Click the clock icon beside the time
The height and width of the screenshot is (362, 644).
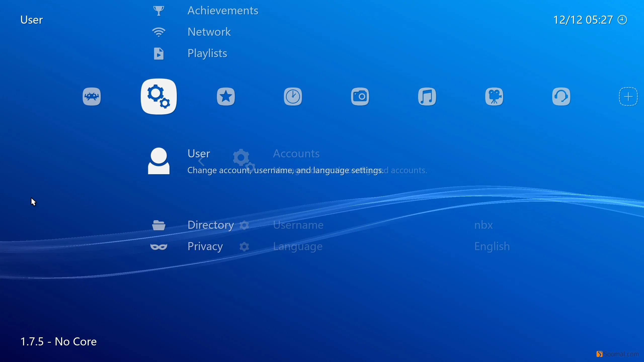coord(622,20)
